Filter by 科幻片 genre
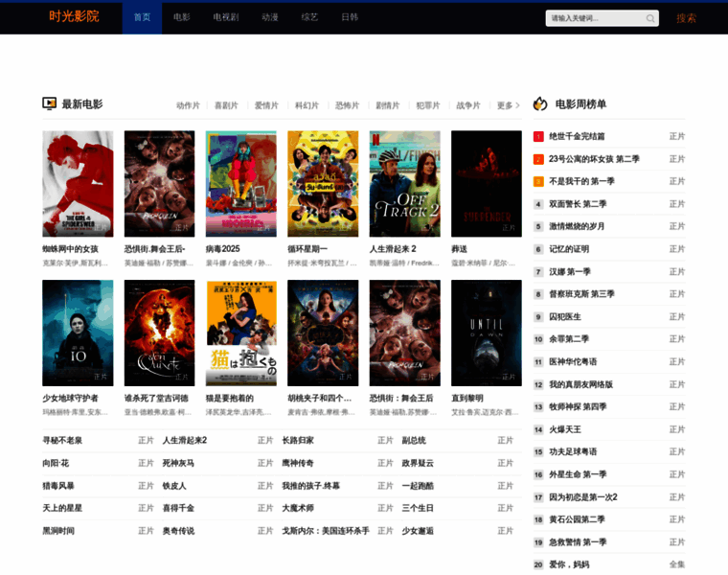The width and height of the screenshot is (728, 575). click(x=307, y=105)
